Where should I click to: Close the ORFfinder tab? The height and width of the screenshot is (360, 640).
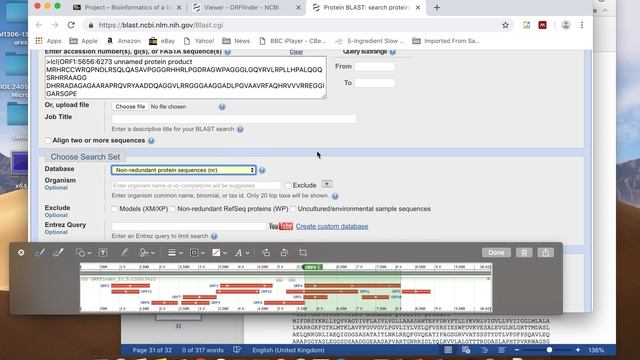click(298, 7)
